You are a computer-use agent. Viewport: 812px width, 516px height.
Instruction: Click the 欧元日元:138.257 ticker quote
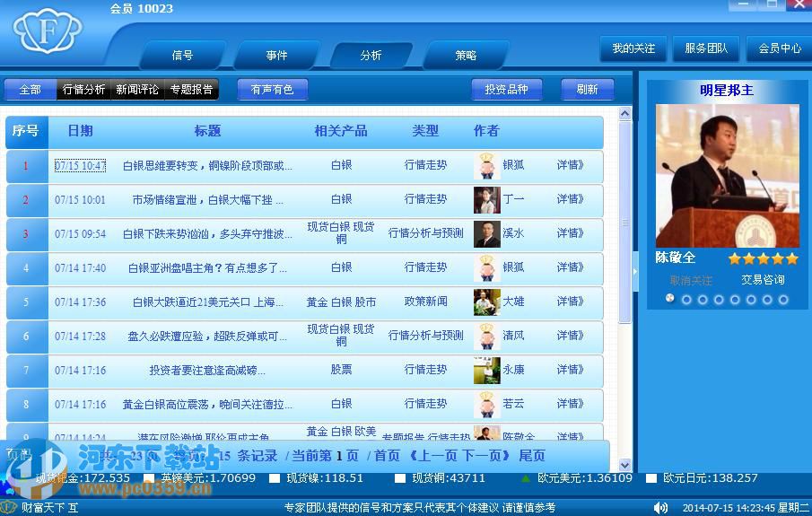[711, 478]
